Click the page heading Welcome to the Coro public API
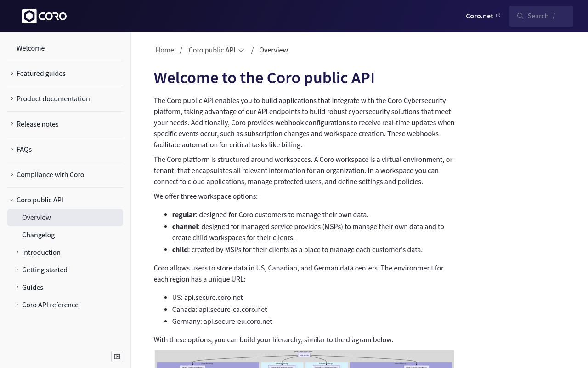The height and width of the screenshot is (368, 588). tap(264, 78)
